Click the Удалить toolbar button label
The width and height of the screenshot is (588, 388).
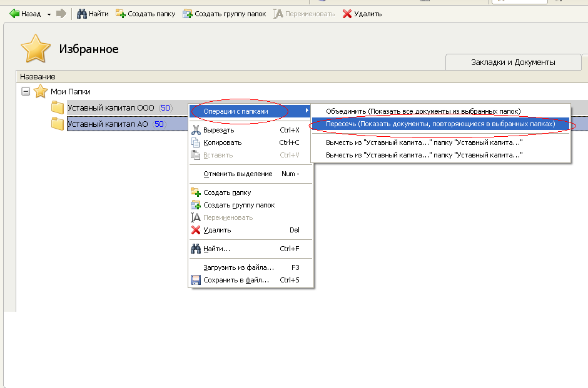coord(368,14)
